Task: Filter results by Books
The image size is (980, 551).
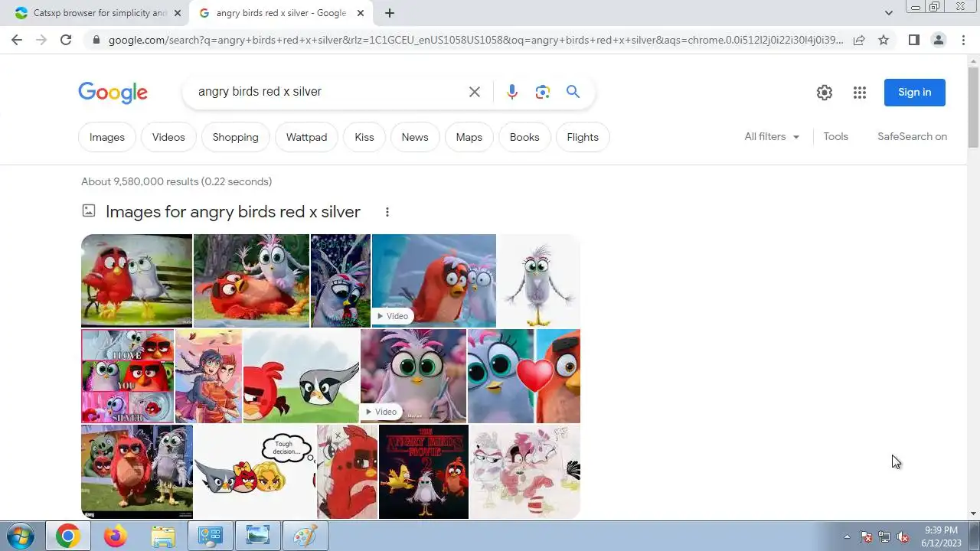Action: tap(524, 137)
